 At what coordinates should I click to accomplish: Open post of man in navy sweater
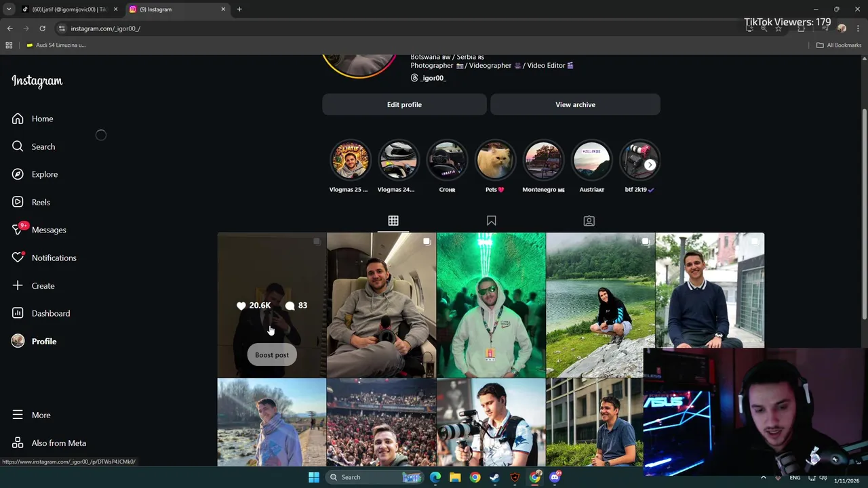(710, 290)
